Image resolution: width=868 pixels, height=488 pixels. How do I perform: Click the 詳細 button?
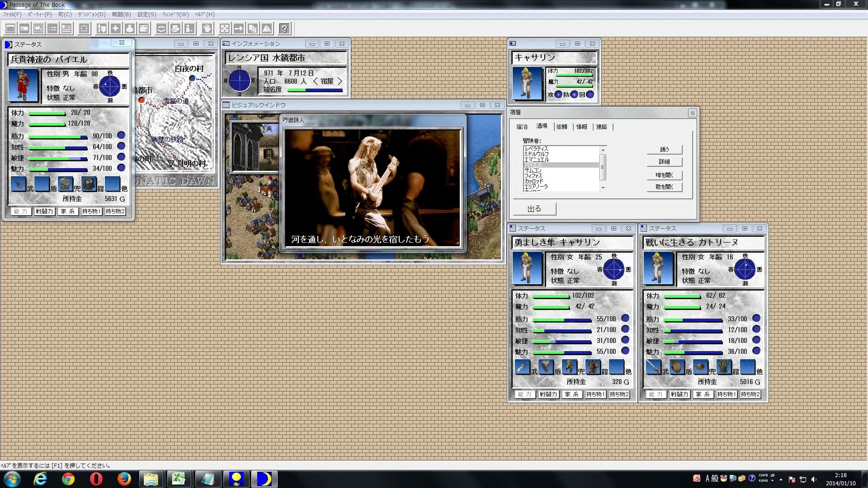point(664,162)
